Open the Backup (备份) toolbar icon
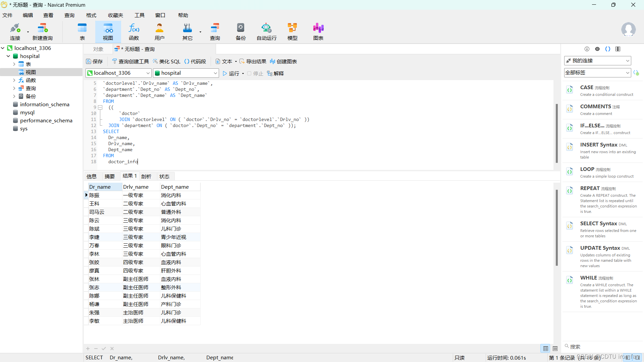This screenshot has width=644, height=362. 241,32
